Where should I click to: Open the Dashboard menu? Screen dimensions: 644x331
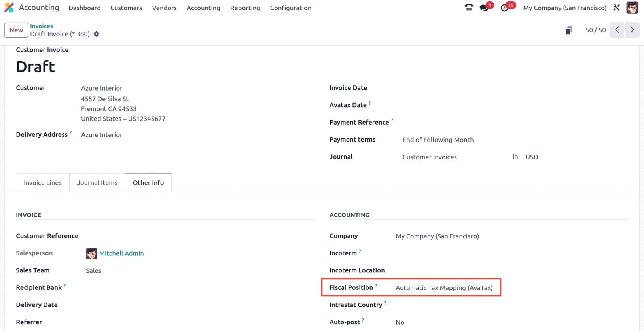coord(85,8)
